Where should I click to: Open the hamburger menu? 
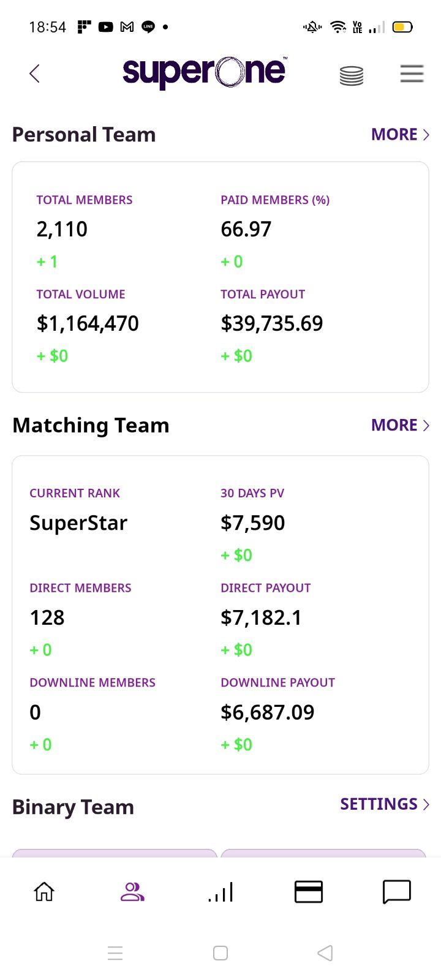pyautogui.click(x=412, y=73)
